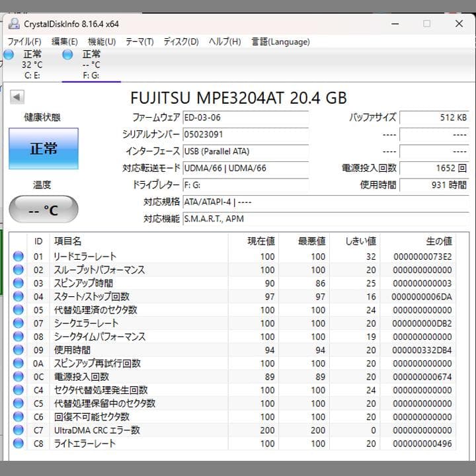Viewport: 476px width, 476px height.
Task: Select the スピンアップ時間 attribute name
Action: click(x=83, y=283)
